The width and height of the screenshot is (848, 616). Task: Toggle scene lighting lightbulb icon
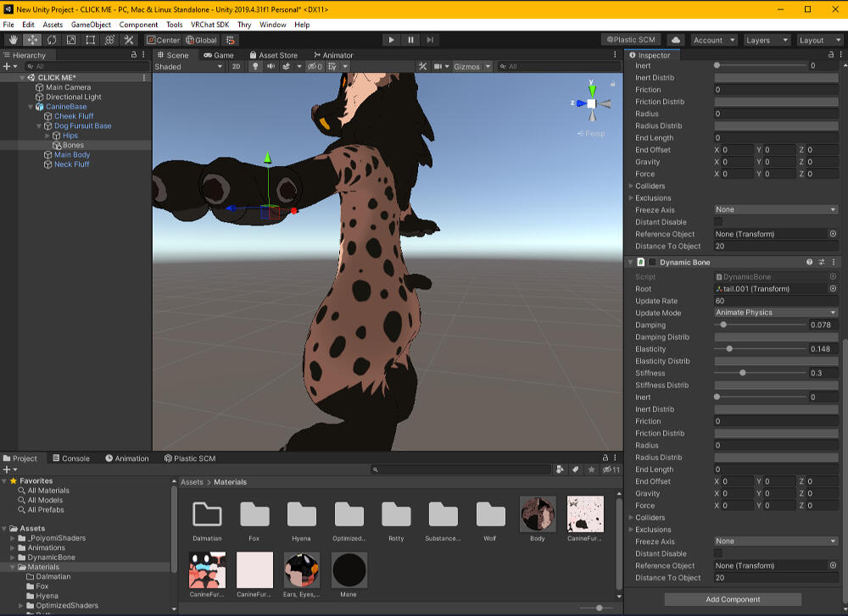[x=255, y=67]
